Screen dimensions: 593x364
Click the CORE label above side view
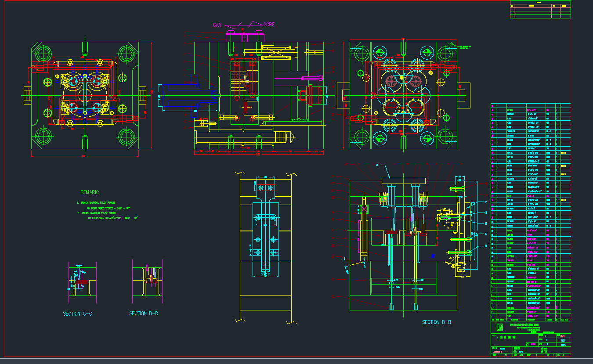(x=269, y=25)
